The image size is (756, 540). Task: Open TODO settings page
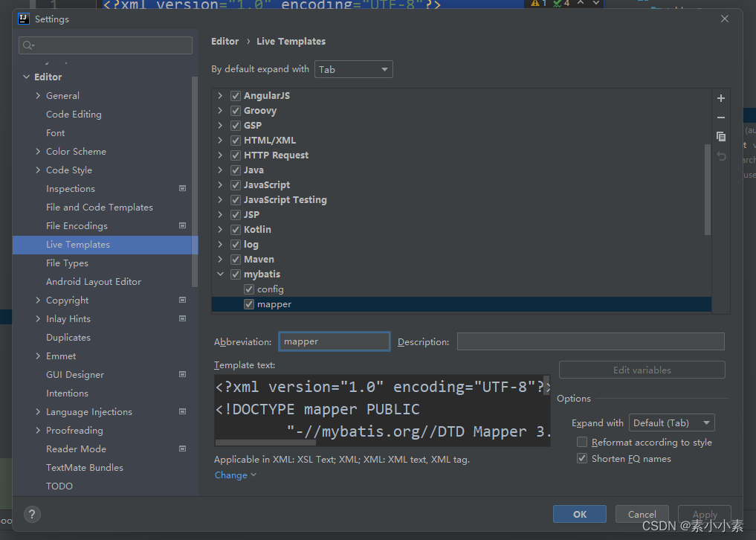point(59,486)
